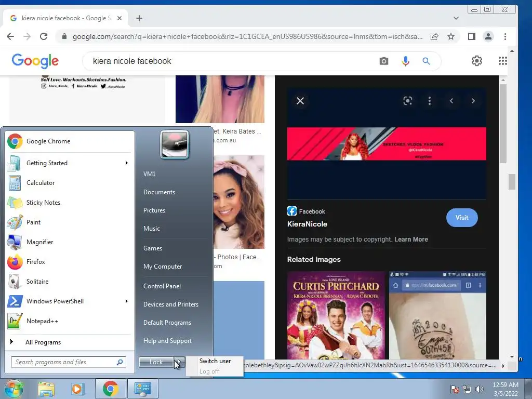Expand Getting Started submenu arrow
This screenshot has width=532, height=399.
click(x=127, y=163)
